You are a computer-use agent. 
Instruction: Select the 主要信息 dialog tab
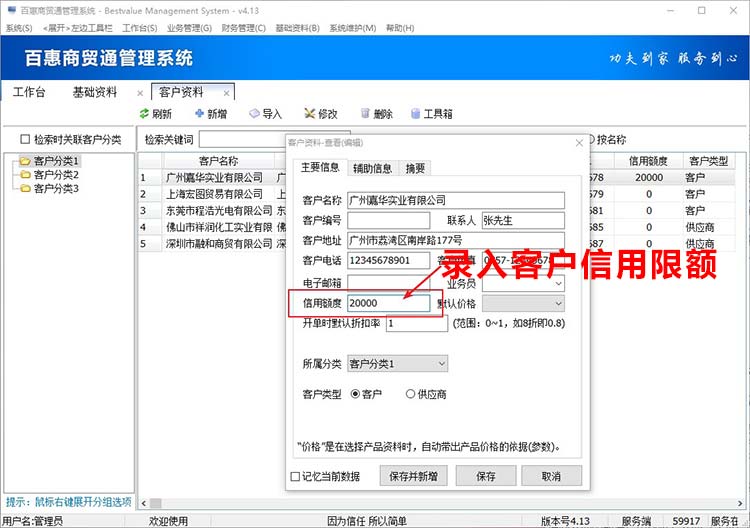pos(320,167)
